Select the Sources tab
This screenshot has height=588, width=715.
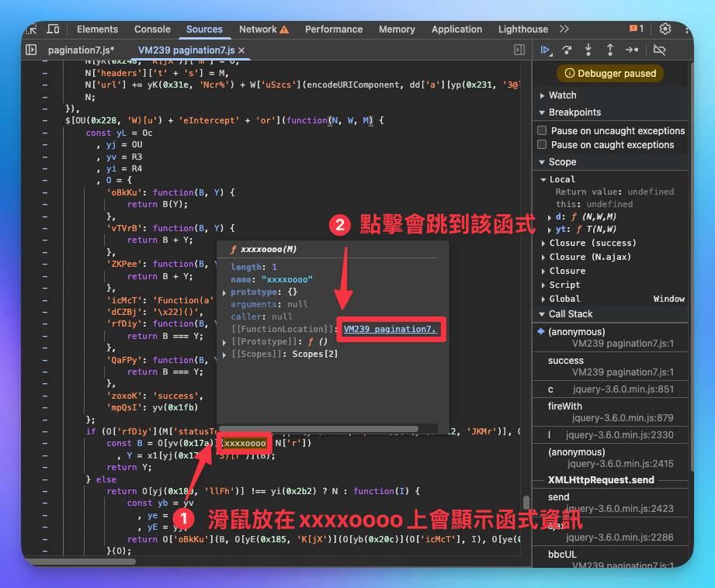click(204, 29)
